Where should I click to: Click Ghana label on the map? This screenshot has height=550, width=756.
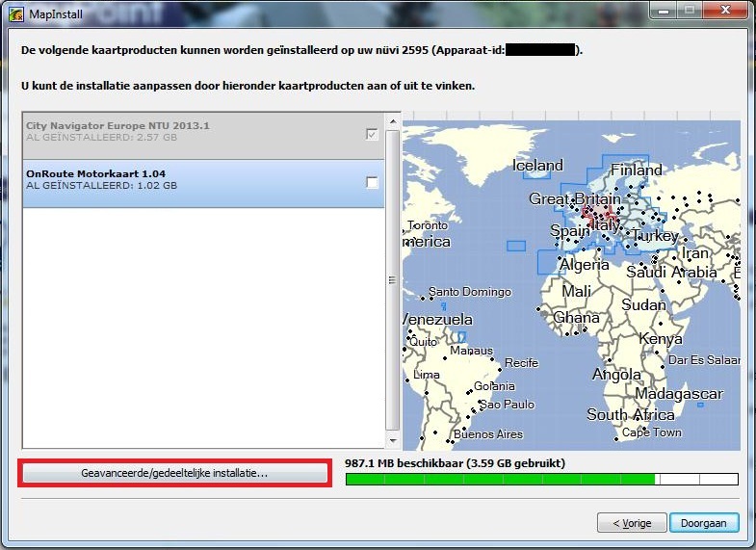[576, 317]
